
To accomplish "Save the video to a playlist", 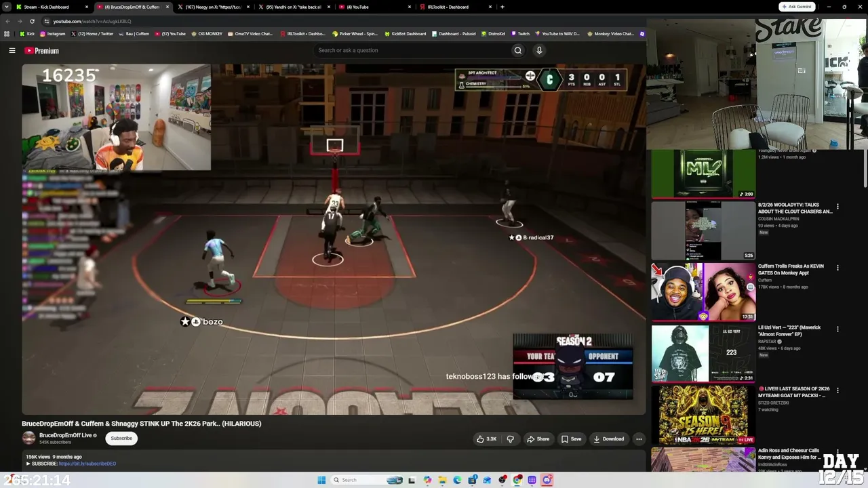I will 571,439.
